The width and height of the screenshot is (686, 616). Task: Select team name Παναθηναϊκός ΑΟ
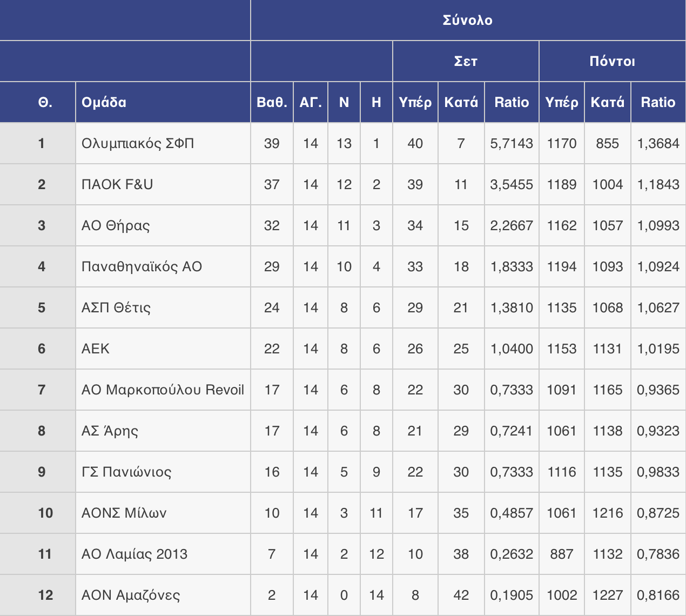142,266
